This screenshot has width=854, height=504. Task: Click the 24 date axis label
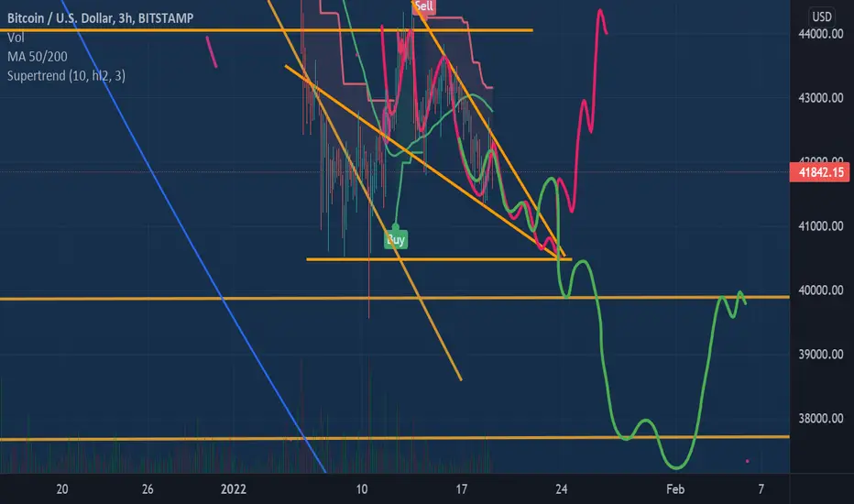[562, 489]
